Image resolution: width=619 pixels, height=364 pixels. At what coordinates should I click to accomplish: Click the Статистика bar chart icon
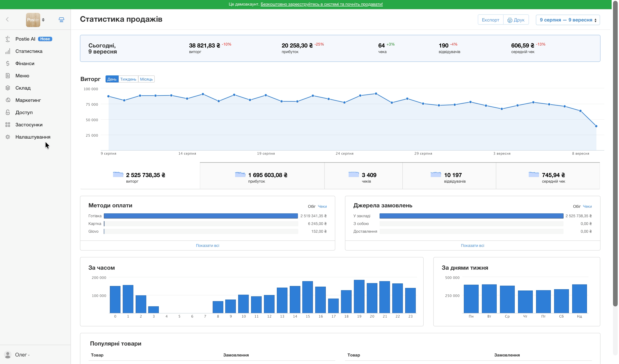[x=8, y=51]
